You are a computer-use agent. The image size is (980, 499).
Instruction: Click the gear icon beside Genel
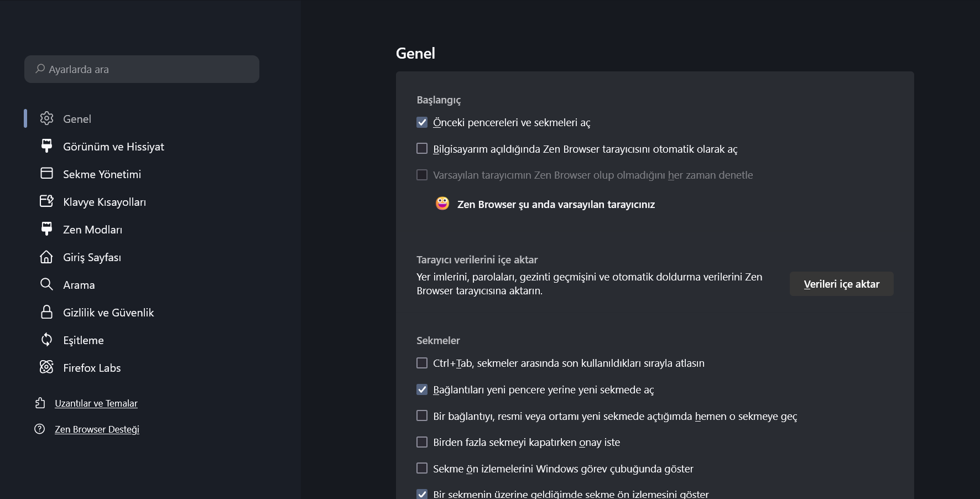pos(46,118)
